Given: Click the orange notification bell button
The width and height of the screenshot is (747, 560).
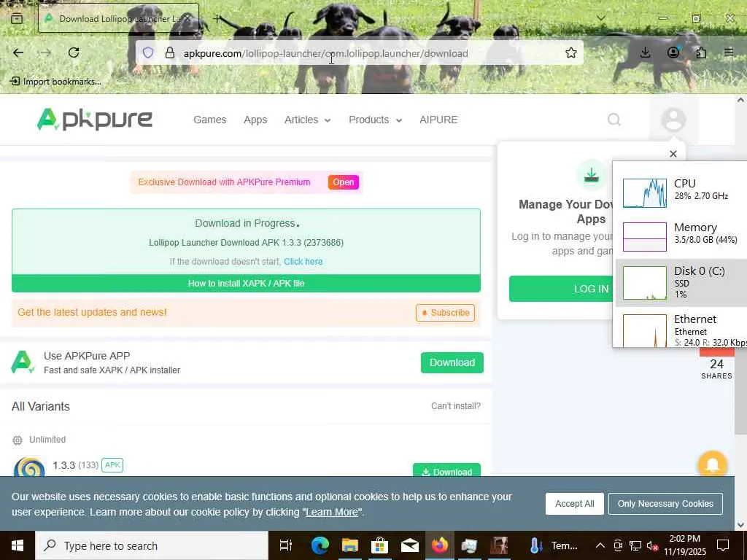Looking at the screenshot, I should pos(712,464).
